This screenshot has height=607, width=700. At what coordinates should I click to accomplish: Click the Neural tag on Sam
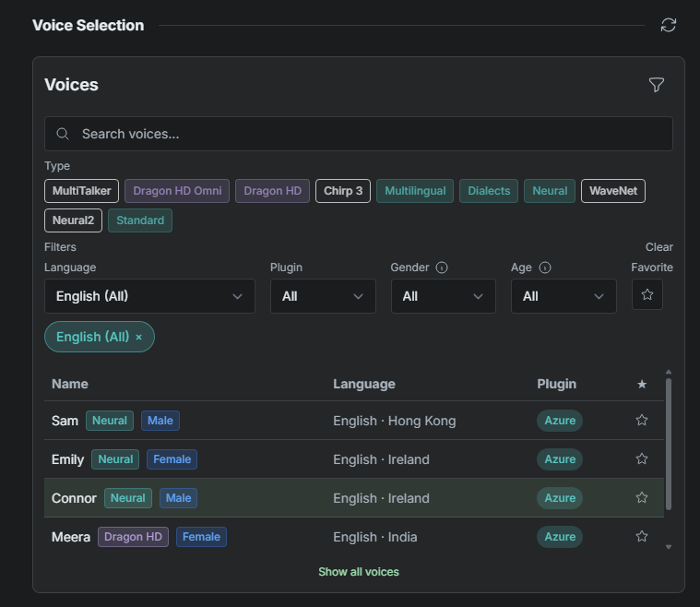(x=110, y=421)
